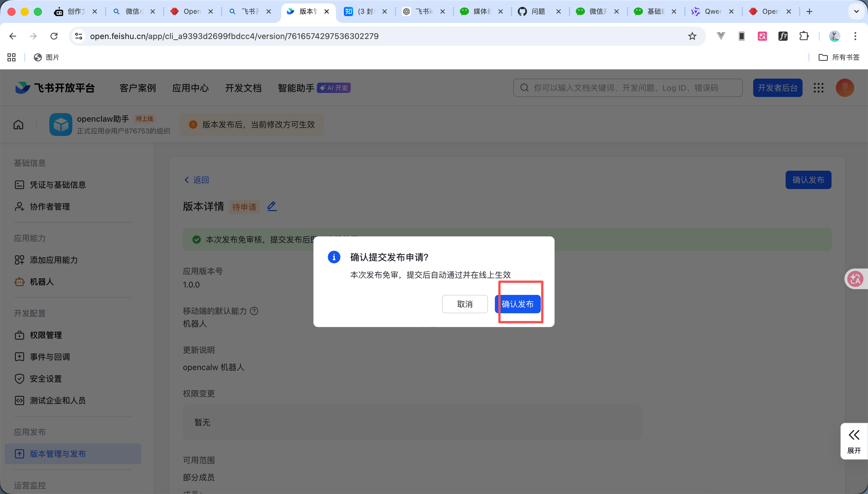Viewport: 868px width, 494px height.
Task: Select the 应用中心 navigation item
Action: click(x=190, y=87)
